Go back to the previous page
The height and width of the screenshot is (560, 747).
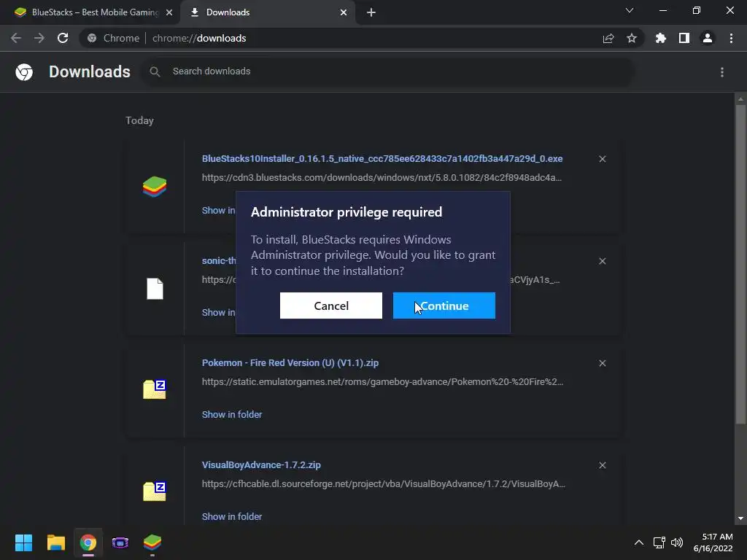pos(16,38)
